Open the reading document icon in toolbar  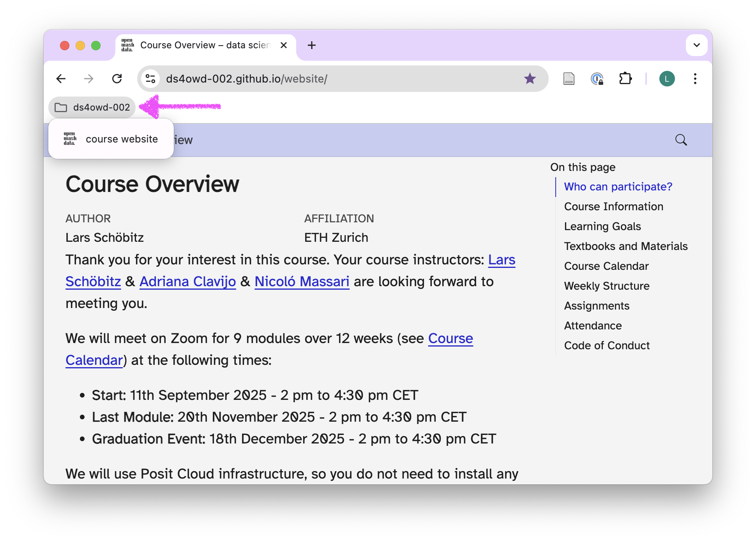coord(569,79)
